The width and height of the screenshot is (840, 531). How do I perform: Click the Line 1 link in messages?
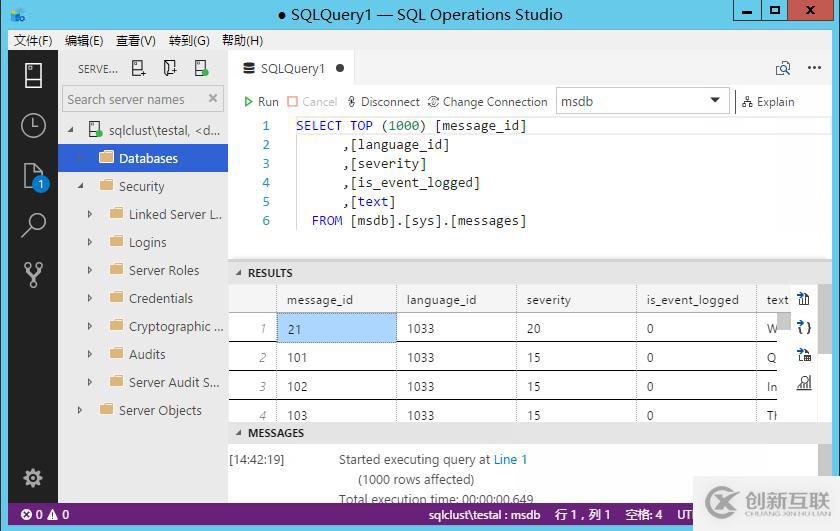click(x=510, y=459)
